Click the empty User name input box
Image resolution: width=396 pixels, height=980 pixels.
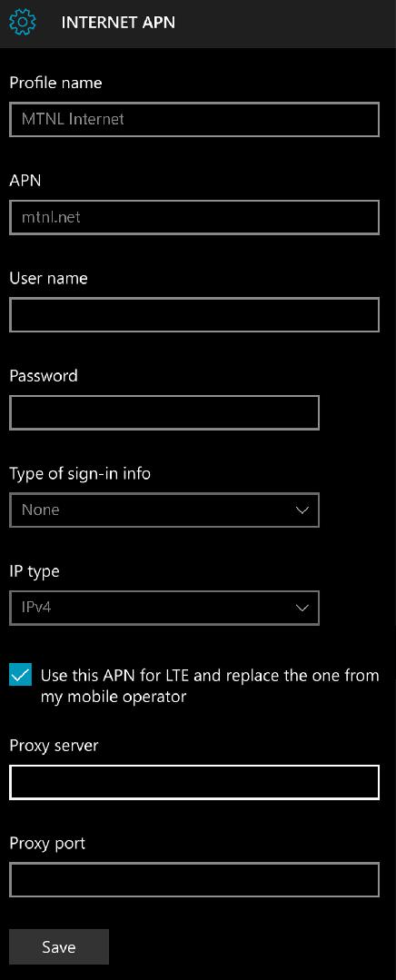click(194, 315)
